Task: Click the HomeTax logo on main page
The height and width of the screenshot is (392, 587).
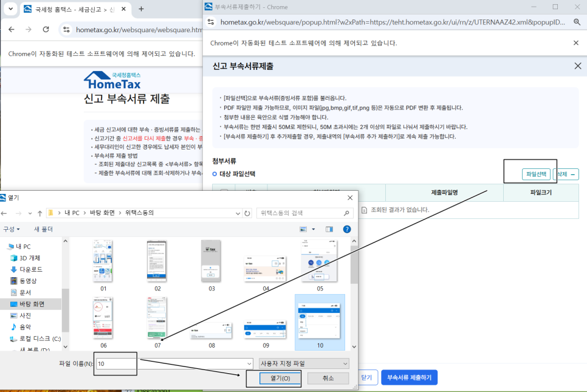Action: (x=112, y=80)
